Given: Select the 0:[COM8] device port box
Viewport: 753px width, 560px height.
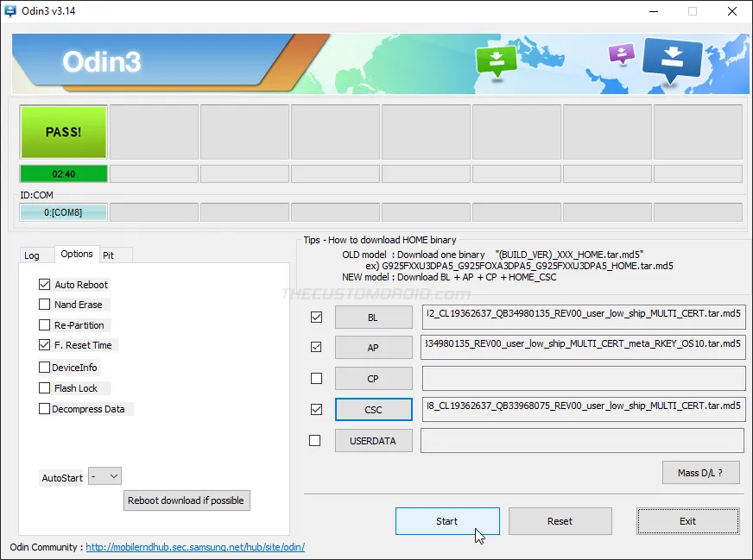Looking at the screenshot, I should click(x=63, y=211).
